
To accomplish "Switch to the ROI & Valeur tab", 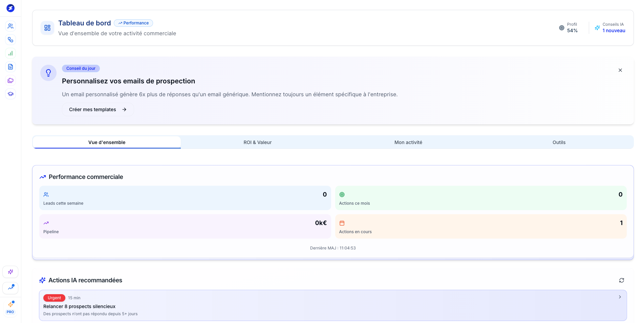I will coord(257,142).
